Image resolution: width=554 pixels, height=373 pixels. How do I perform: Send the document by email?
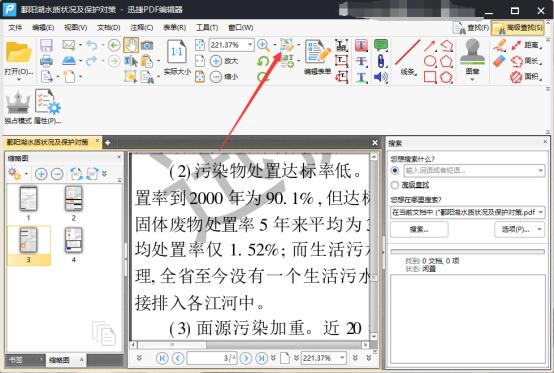coord(69,45)
